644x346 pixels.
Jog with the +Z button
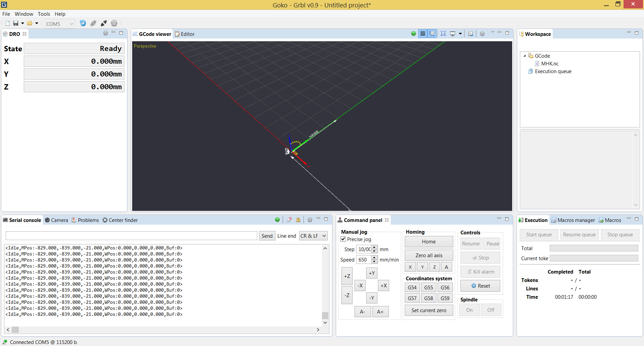pos(347,276)
